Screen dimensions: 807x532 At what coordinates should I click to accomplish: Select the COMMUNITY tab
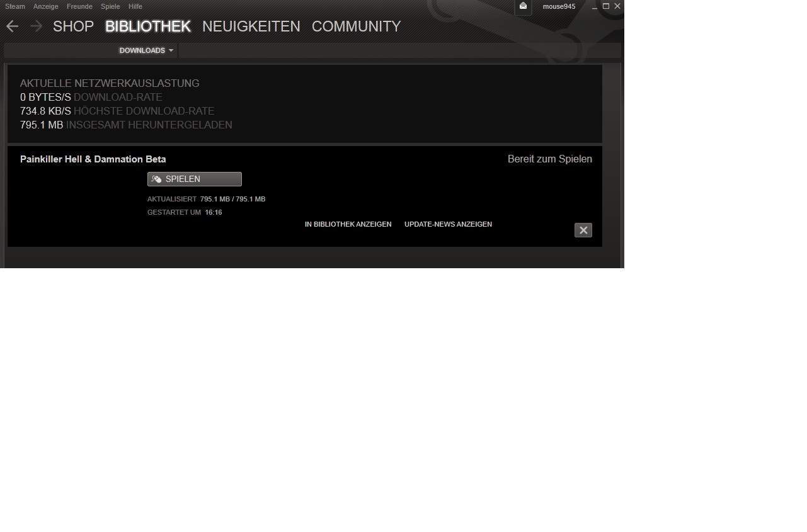click(356, 26)
